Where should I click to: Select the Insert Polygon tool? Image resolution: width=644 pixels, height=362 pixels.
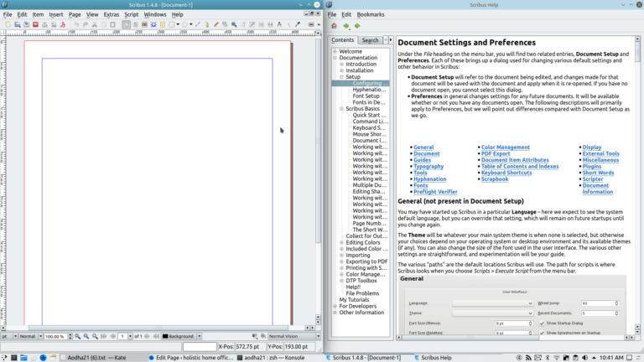pyautogui.click(x=184, y=24)
